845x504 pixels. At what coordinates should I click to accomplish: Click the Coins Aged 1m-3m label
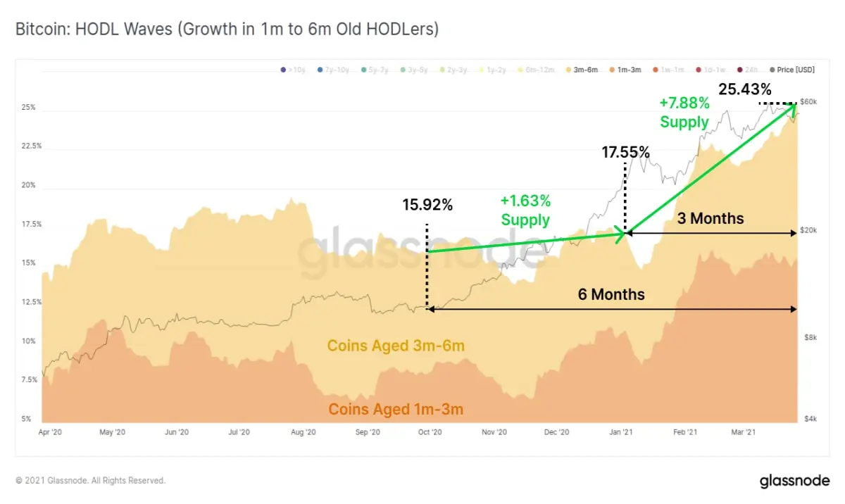(x=396, y=409)
